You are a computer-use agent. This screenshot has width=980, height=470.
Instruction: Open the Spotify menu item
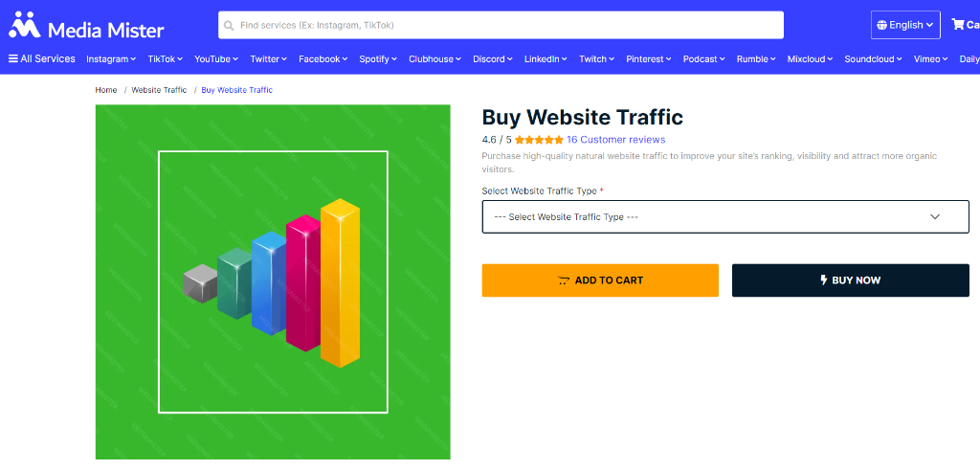(x=378, y=59)
